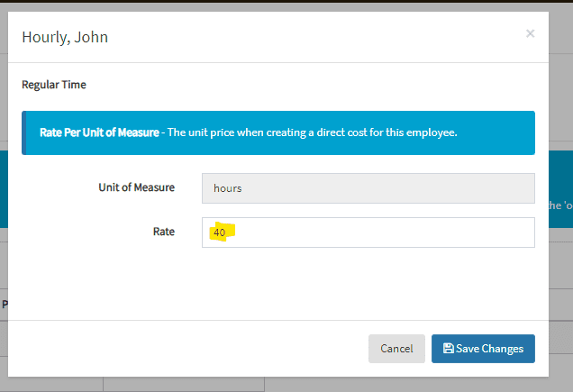Click empty footer area left of Cancel

tap(180, 349)
